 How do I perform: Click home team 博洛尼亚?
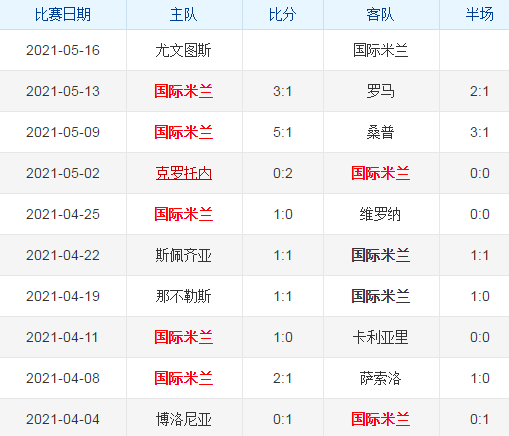(183, 419)
